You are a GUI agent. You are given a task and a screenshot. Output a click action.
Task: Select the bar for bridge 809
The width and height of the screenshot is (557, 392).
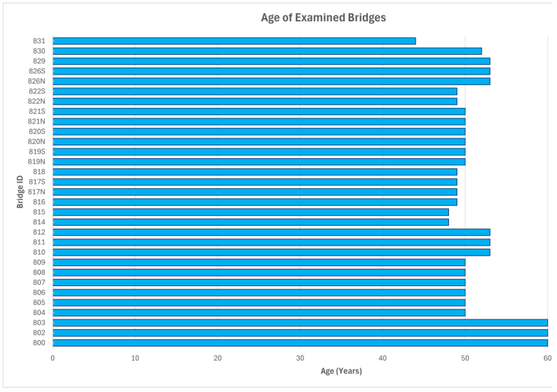259,262
